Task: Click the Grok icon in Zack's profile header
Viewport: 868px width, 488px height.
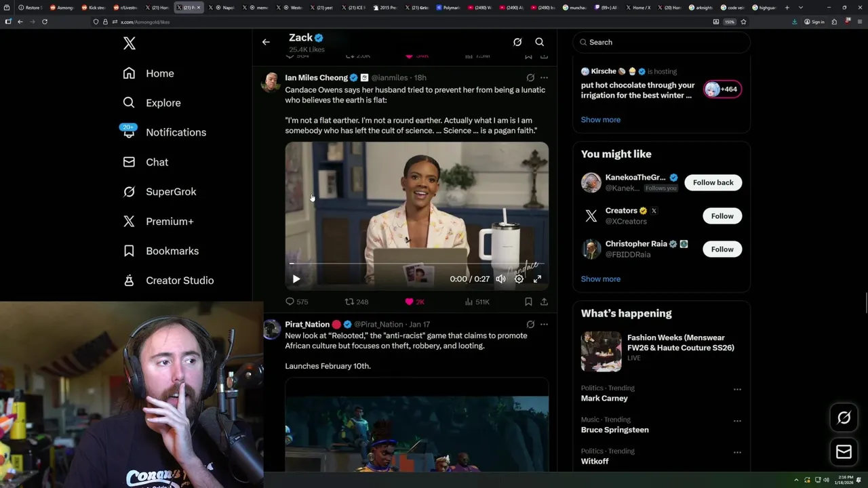Action: point(517,42)
